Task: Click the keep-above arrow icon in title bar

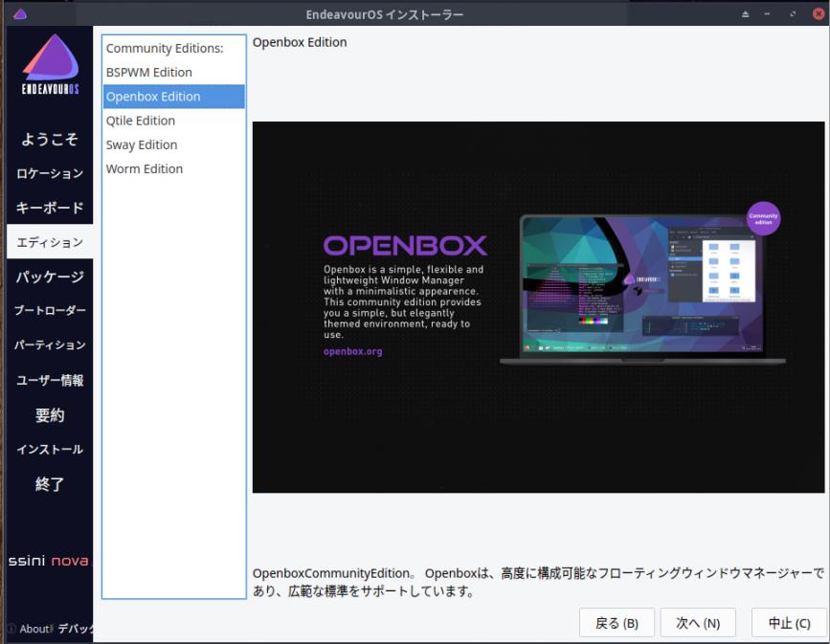Action: point(746,14)
